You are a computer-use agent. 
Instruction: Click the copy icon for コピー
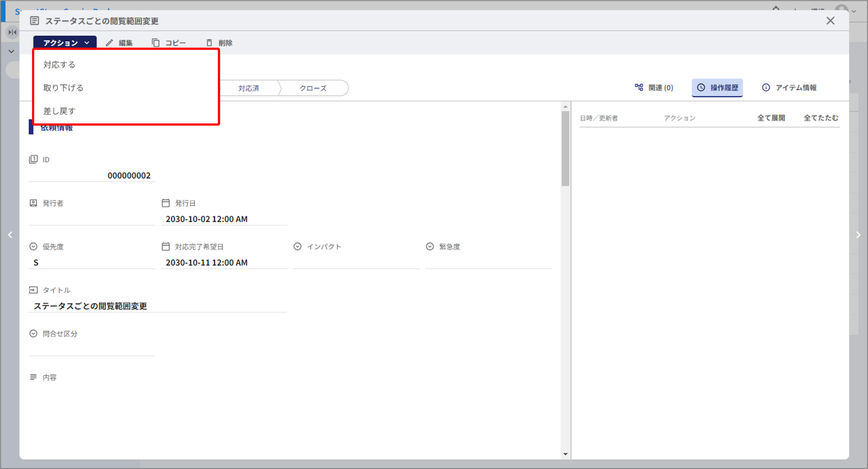155,42
